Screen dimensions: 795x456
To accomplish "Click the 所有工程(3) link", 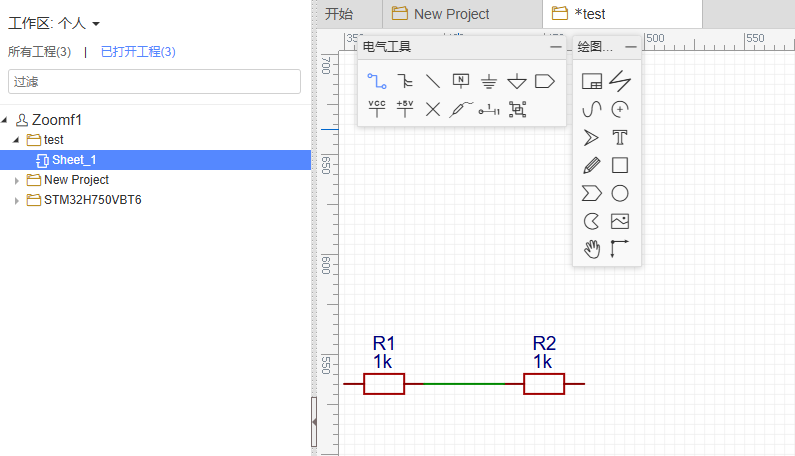I will coord(39,51).
